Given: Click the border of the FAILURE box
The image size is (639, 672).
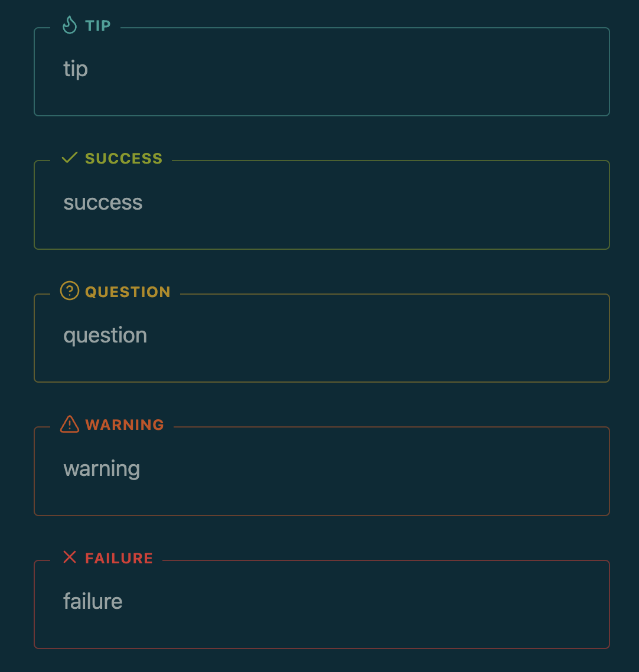Looking at the screenshot, I should coord(322,648).
